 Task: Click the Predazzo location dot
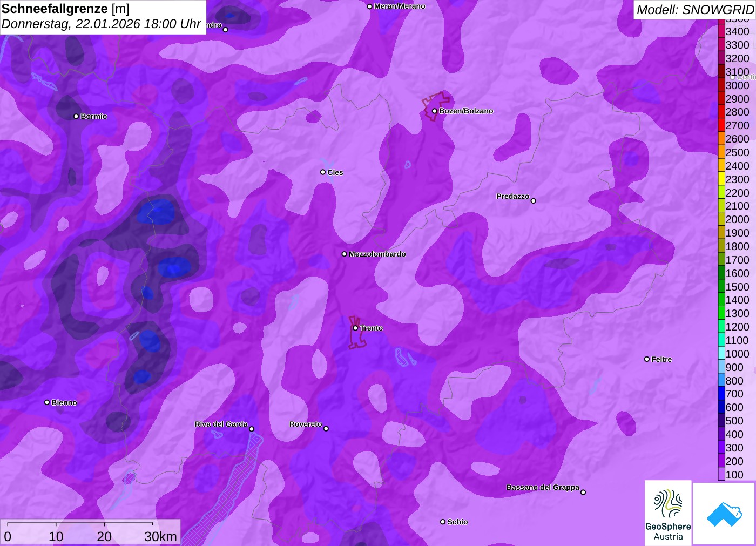pos(534,201)
